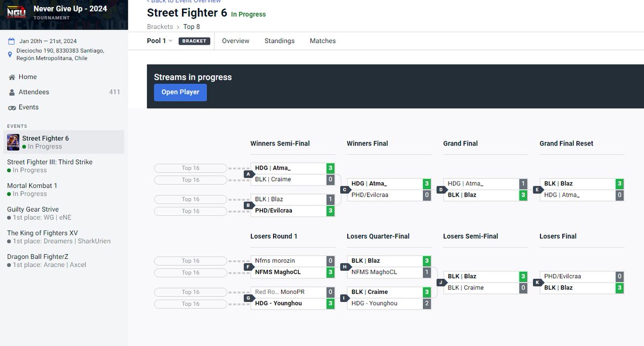Click the Home house icon
The height and width of the screenshot is (346, 644).
click(x=12, y=77)
